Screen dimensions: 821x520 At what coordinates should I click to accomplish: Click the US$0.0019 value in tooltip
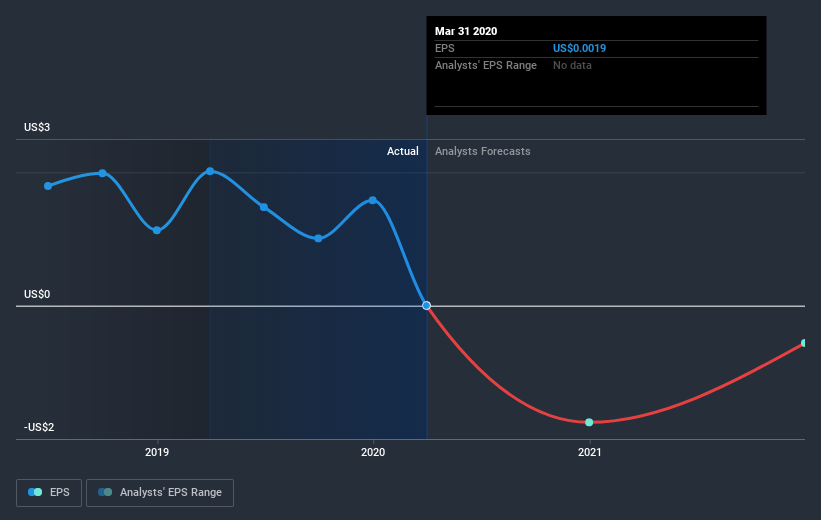(579, 48)
